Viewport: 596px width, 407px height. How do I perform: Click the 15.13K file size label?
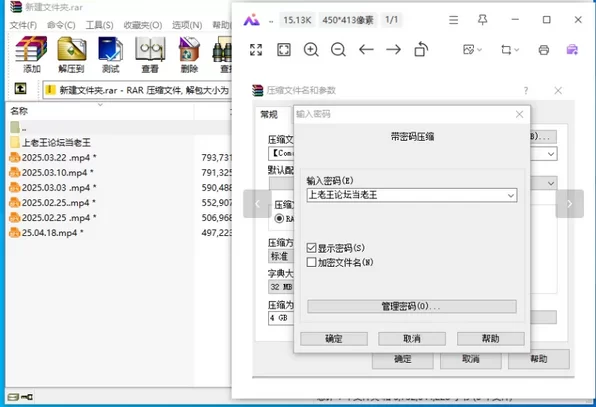pos(297,20)
